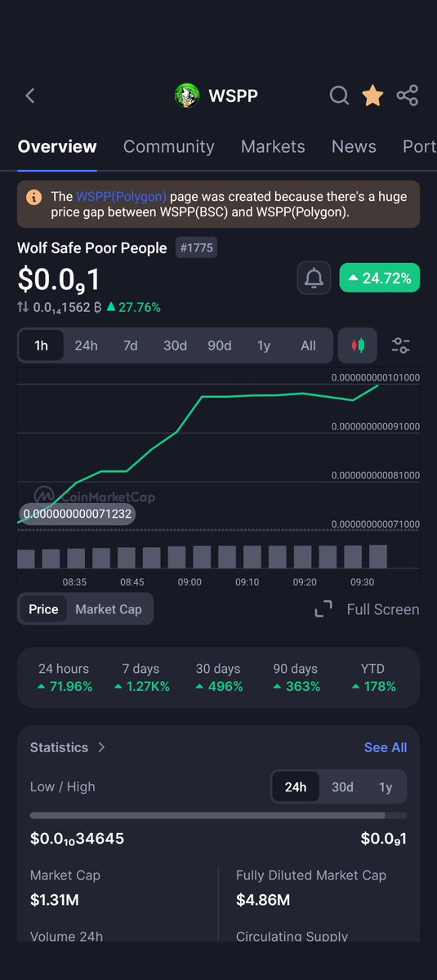Tap the Wolf Safe Poor People name
The width and height of the screenshot is (437, 980).
point(92,247)
